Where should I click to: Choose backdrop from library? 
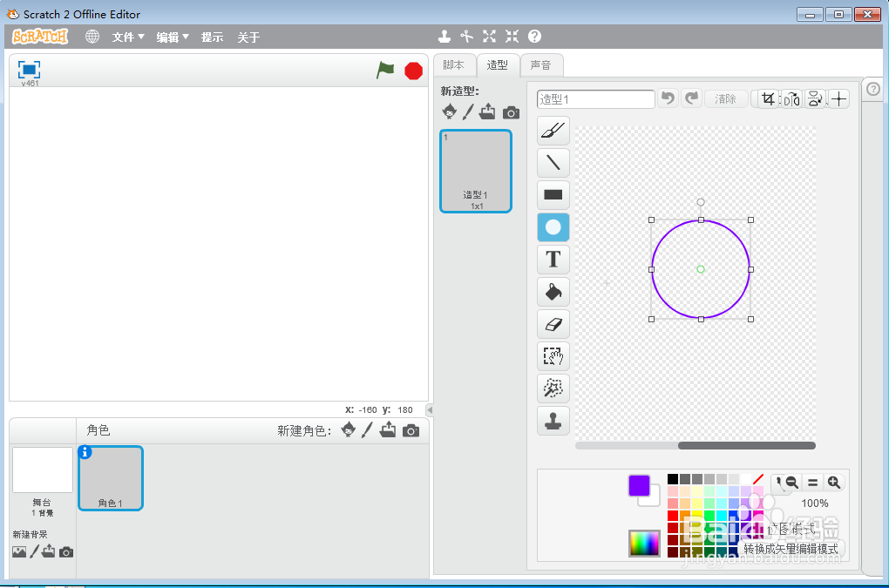coord(19,551)
